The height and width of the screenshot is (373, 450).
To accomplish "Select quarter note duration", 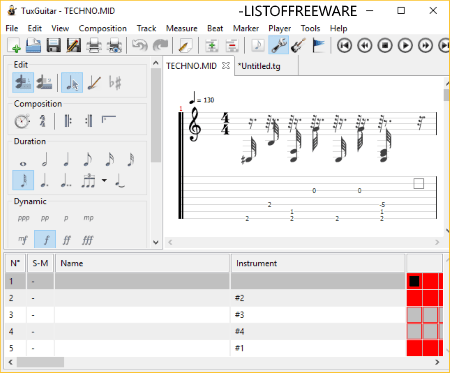I will point(66,159).
